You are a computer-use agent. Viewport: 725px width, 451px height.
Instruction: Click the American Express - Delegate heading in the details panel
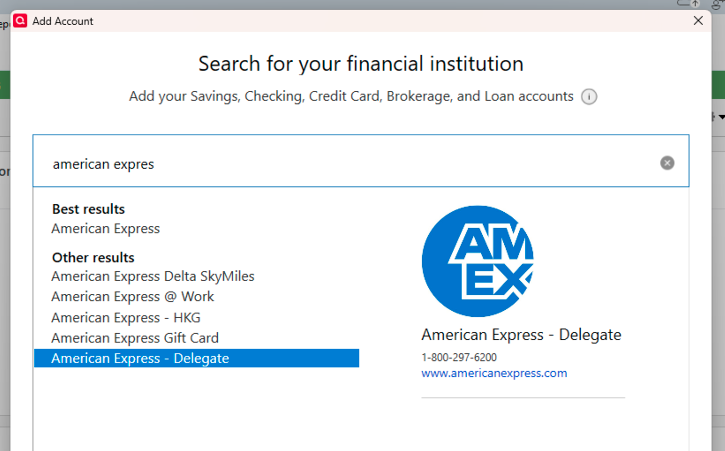pos(521,335)
